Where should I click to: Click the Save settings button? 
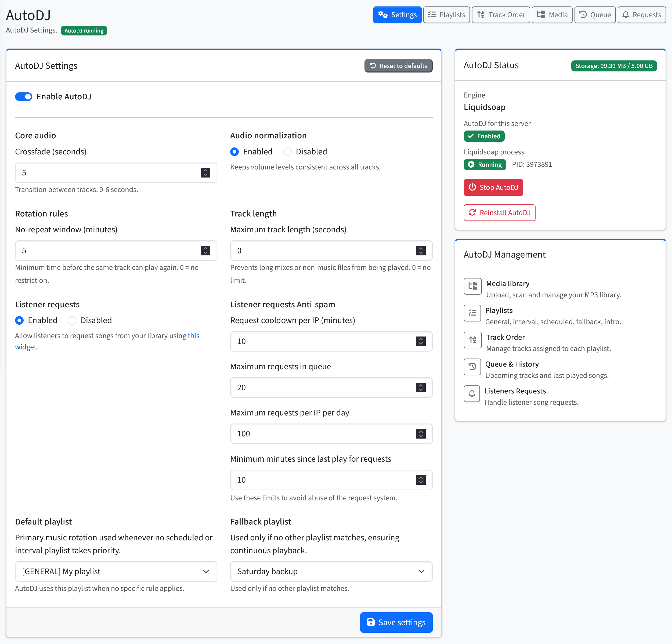click(x=396, y=623)
